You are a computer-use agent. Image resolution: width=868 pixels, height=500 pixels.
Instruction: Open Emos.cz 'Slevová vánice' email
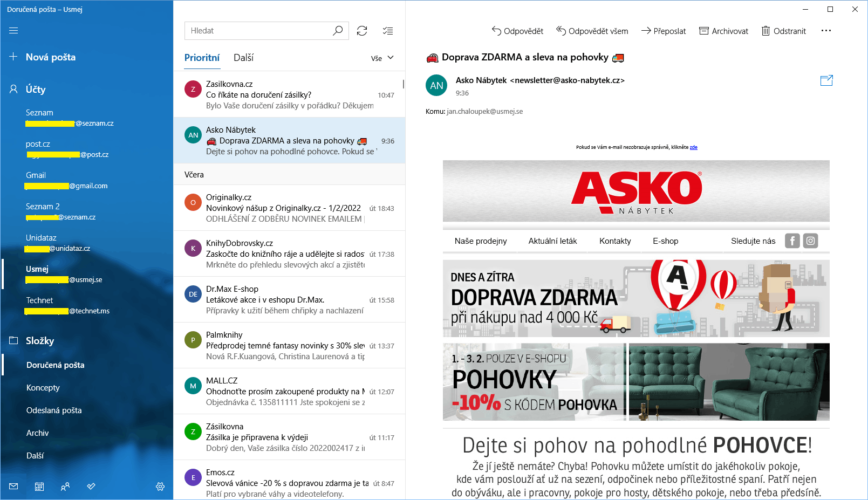[x=289, y=480]
